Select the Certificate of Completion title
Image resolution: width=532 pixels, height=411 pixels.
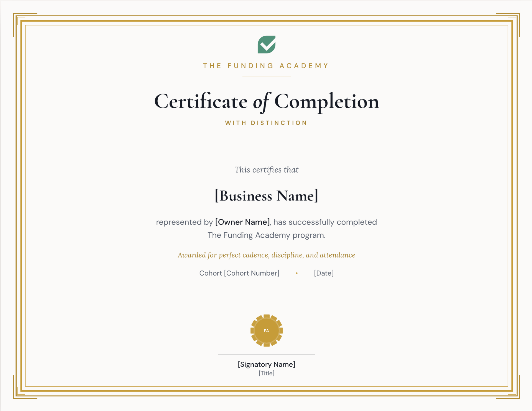pyautogui.click(x=266, y=102)
